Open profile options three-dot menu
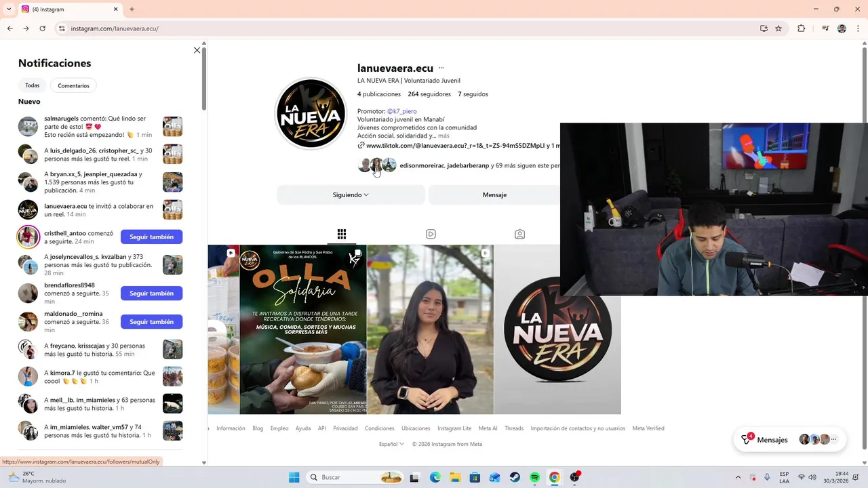The image size is (868, 488). (x=441, y=68)
